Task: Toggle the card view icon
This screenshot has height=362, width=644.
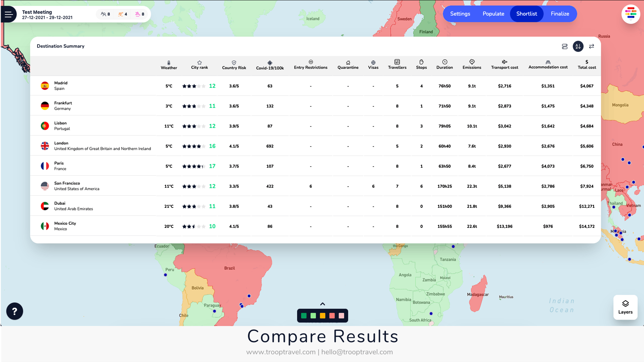Action: [565, 46]
